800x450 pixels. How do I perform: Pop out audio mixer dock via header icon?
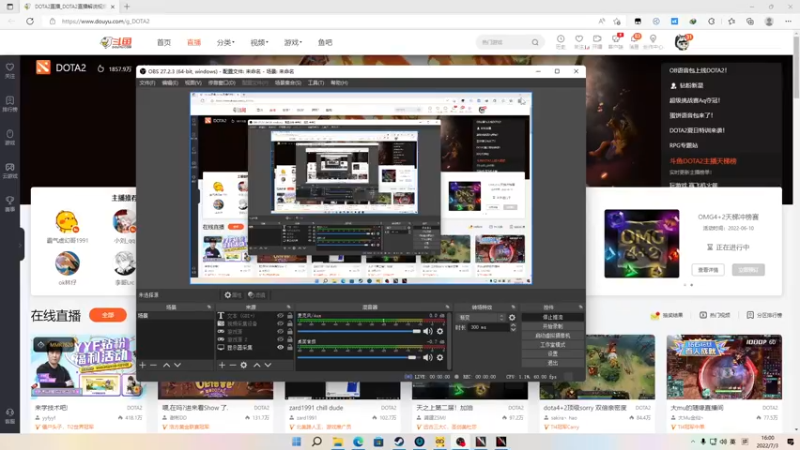click(x=447, y=307)
